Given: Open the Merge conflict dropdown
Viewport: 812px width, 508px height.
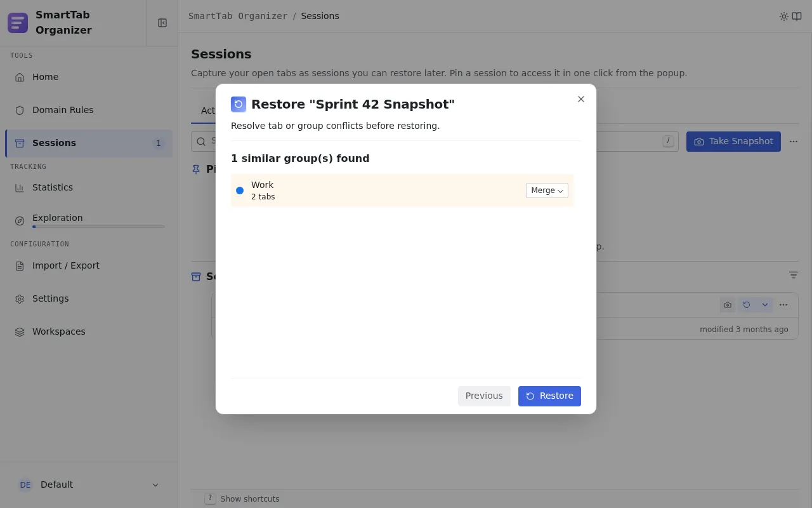Looking at the screenshot, I should (x=547, y=190).
